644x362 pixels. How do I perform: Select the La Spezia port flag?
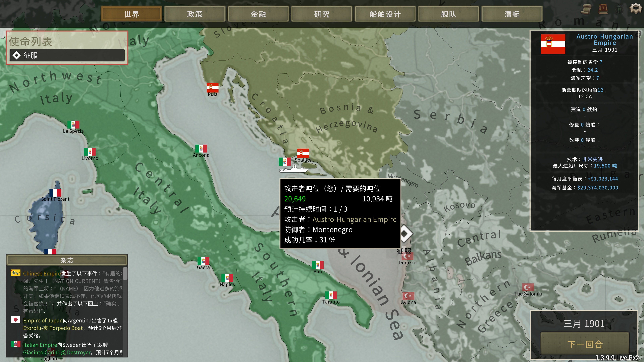pos(73,124)
